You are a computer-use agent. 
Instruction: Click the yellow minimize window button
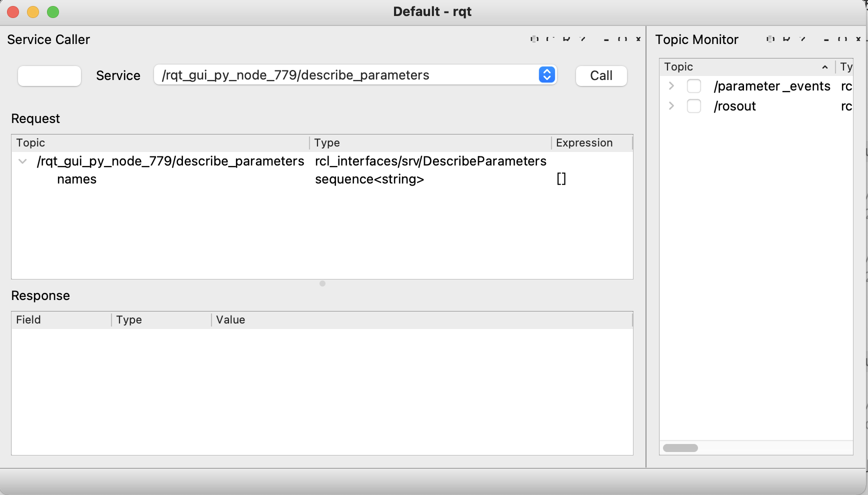click(33, 12)
